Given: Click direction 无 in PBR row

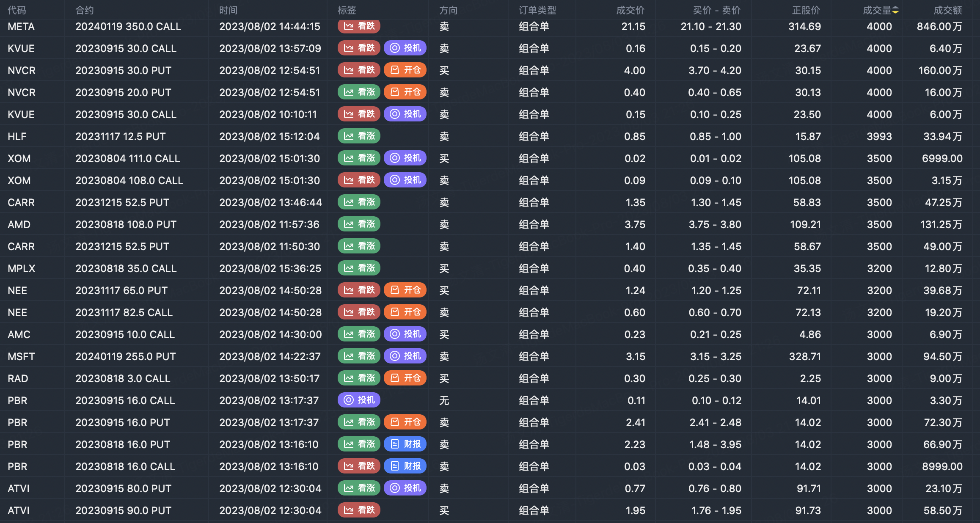Looking at the screenshot, I should [x=444, y=400].
